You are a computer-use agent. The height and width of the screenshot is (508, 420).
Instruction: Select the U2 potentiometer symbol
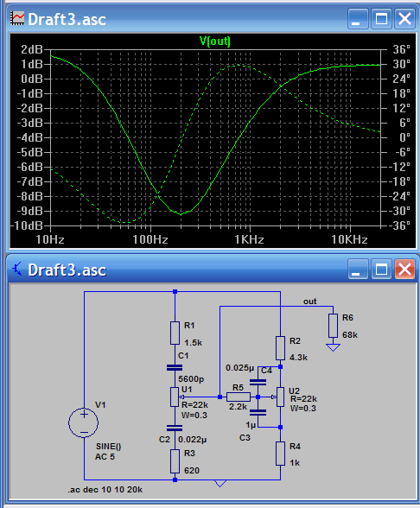[x=279, y=397]
